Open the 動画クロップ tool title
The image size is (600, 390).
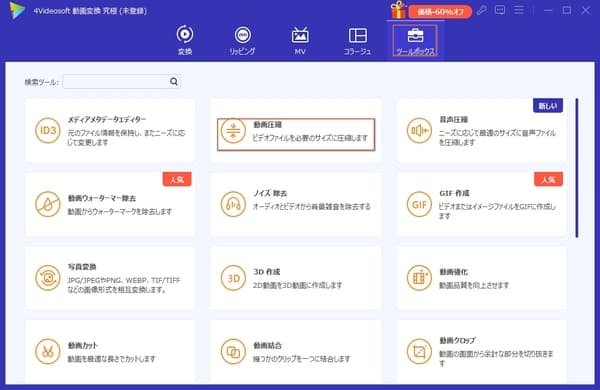click(x=458, y=340)
